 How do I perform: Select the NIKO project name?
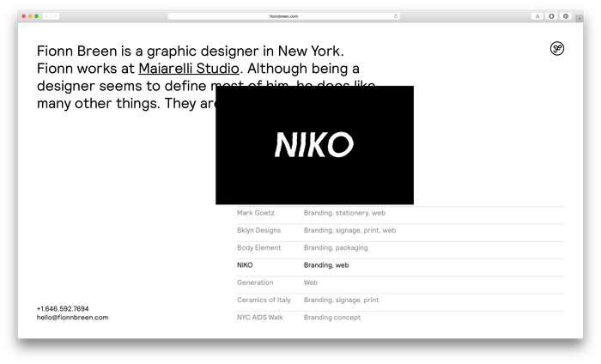click(245, 265)
